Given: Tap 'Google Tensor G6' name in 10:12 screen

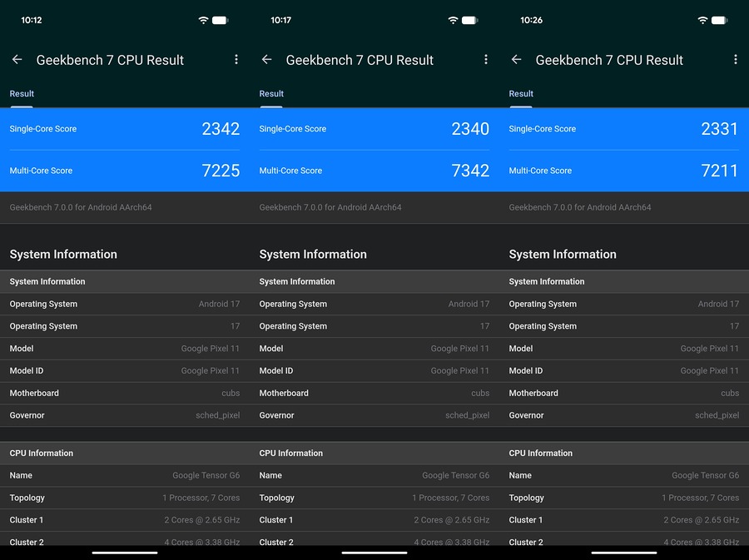Looking at the screenshot, I should [206, 475].
